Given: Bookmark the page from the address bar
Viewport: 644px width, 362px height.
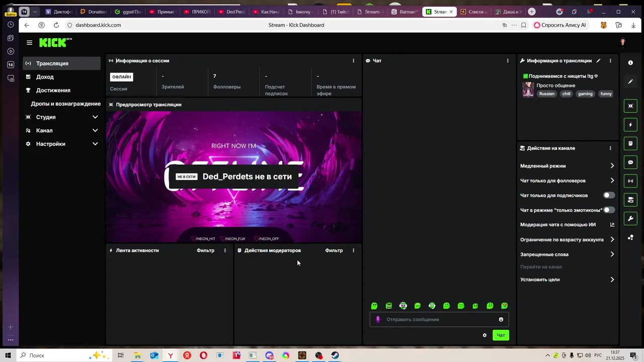Looking at the screenshot, I should pyautogui.click(x=524, y=25).
